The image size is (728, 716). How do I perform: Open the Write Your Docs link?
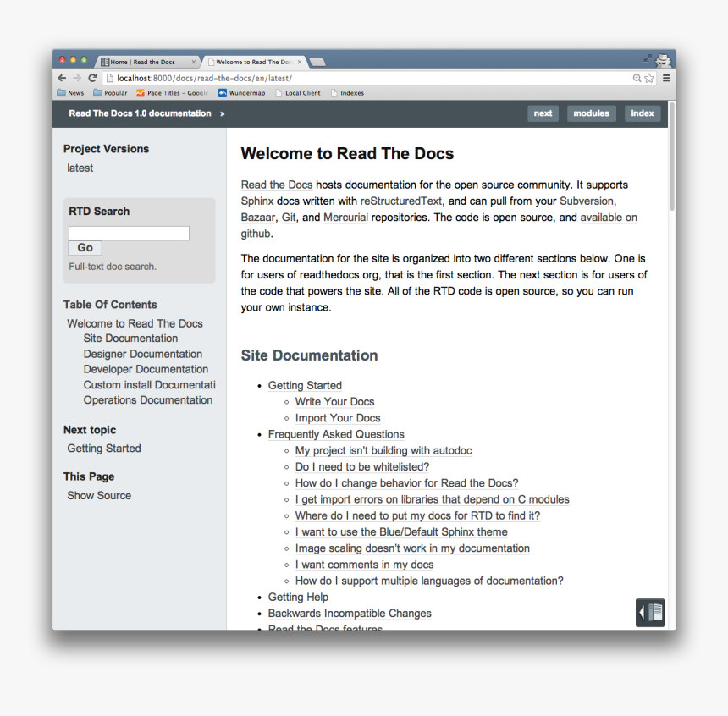click(334, 402)
